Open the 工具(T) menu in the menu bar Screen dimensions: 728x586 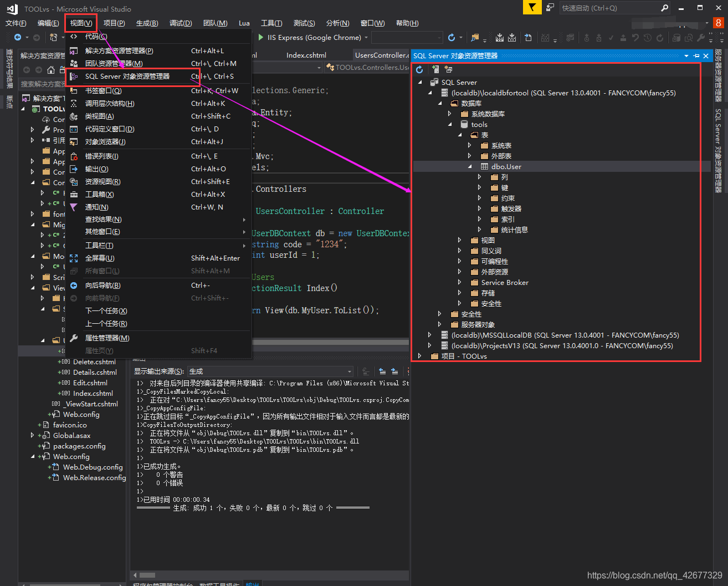point(271,23)
